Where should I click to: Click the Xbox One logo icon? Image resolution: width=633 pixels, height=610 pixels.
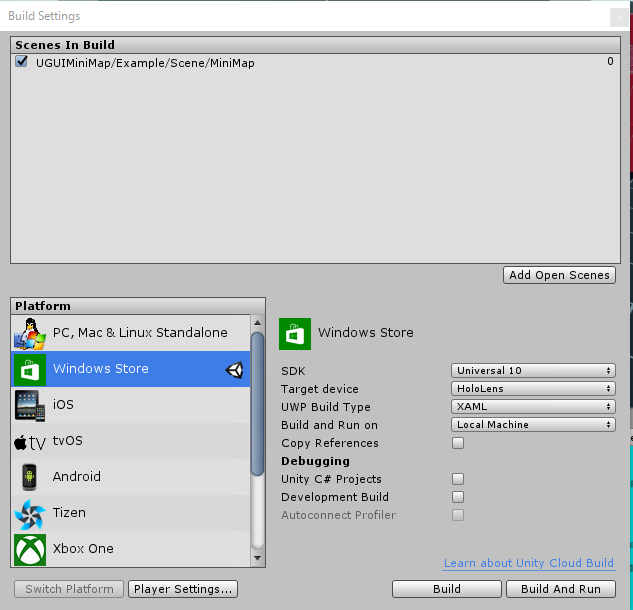tap(30, 550)
